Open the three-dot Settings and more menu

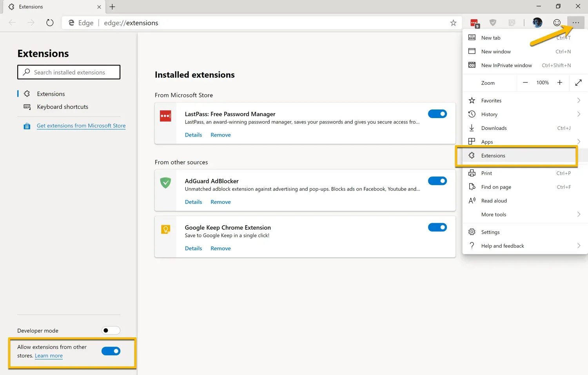click(575, 23)
